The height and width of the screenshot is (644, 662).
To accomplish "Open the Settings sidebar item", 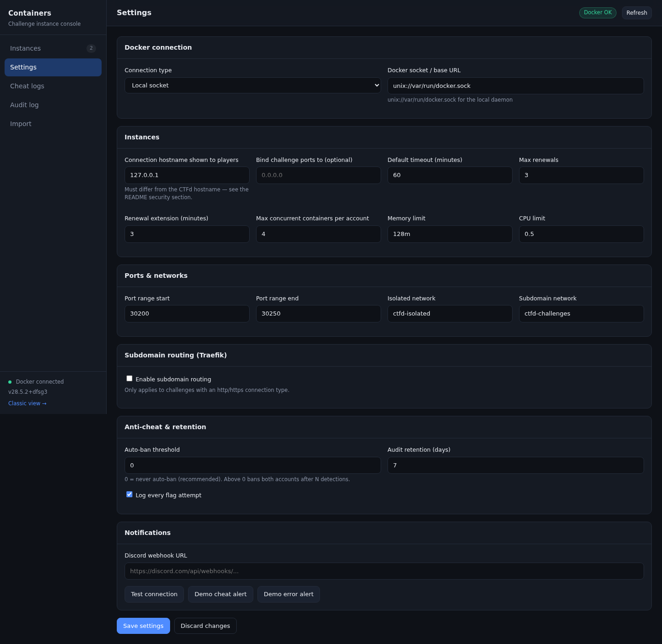I will coord(53,67).
